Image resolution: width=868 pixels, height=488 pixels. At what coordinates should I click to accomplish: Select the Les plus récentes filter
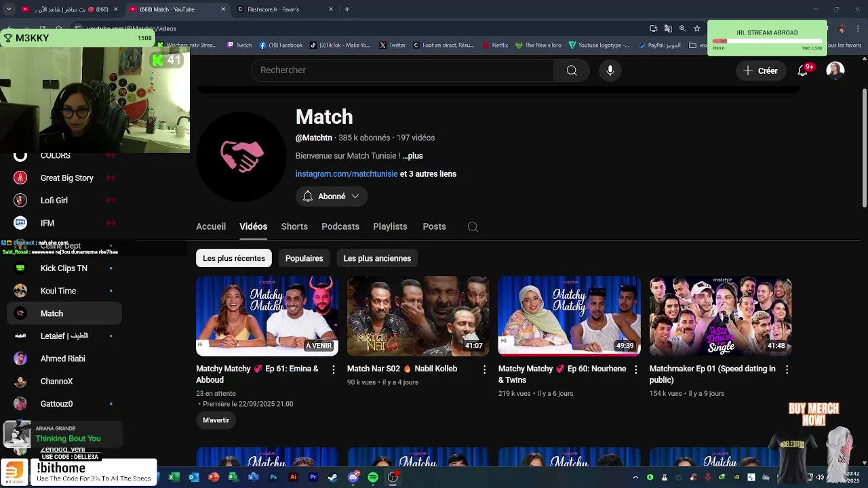[234, 258]
